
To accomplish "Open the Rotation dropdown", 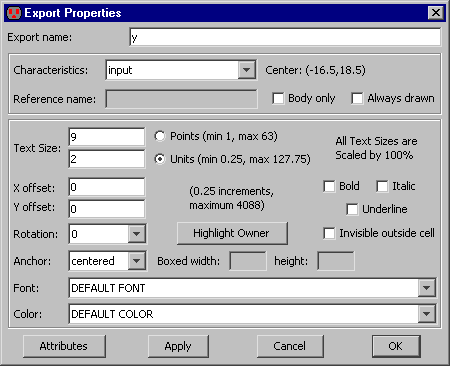I will 137,234.
